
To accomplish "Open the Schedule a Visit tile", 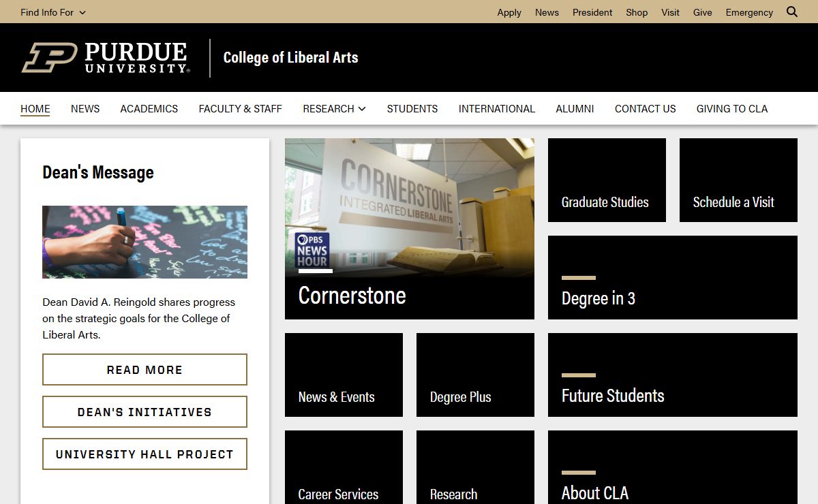I will [738, 180].
